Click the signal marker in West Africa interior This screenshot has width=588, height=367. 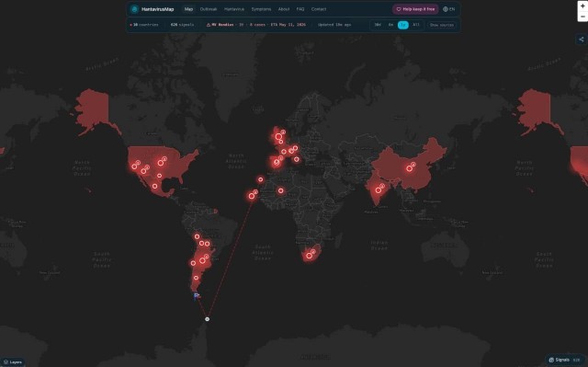[x=280, y=190]
